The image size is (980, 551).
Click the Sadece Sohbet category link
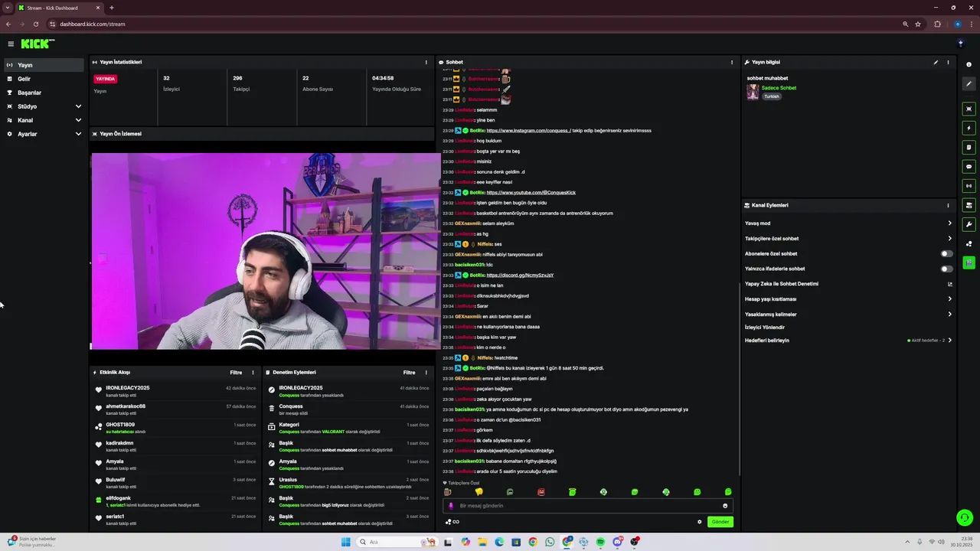coord(779,88)
